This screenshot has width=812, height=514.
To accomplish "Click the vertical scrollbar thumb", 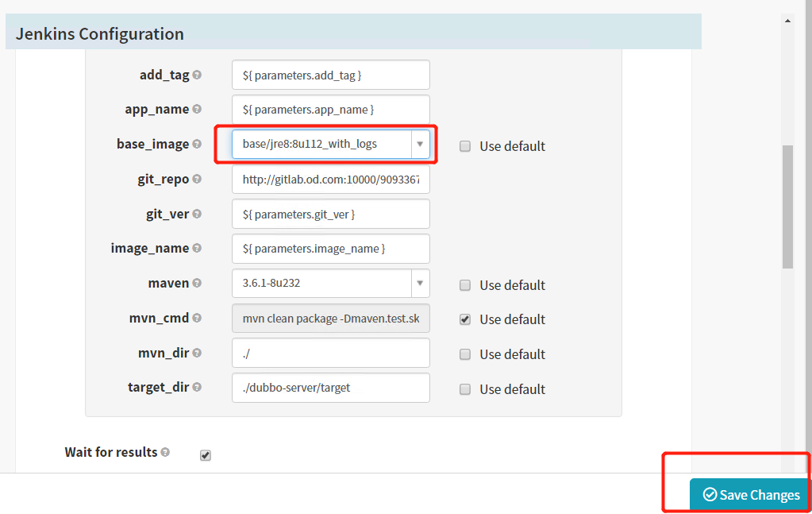I will (x=787, y=207).
